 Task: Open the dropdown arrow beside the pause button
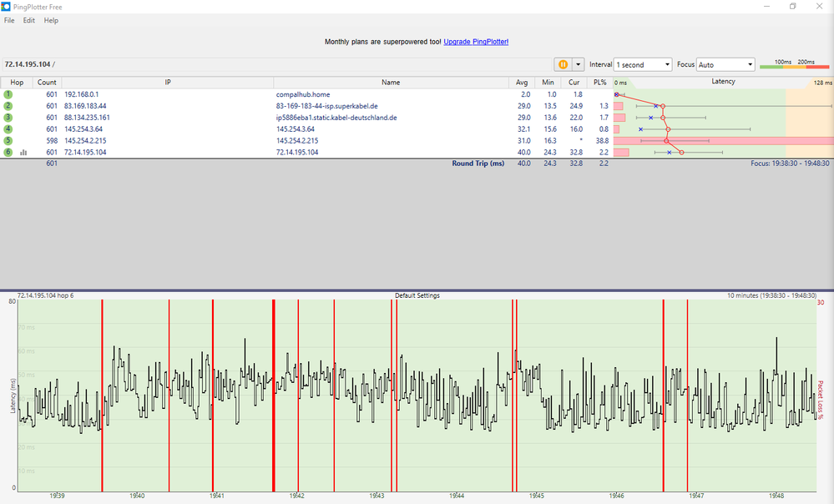579,64
